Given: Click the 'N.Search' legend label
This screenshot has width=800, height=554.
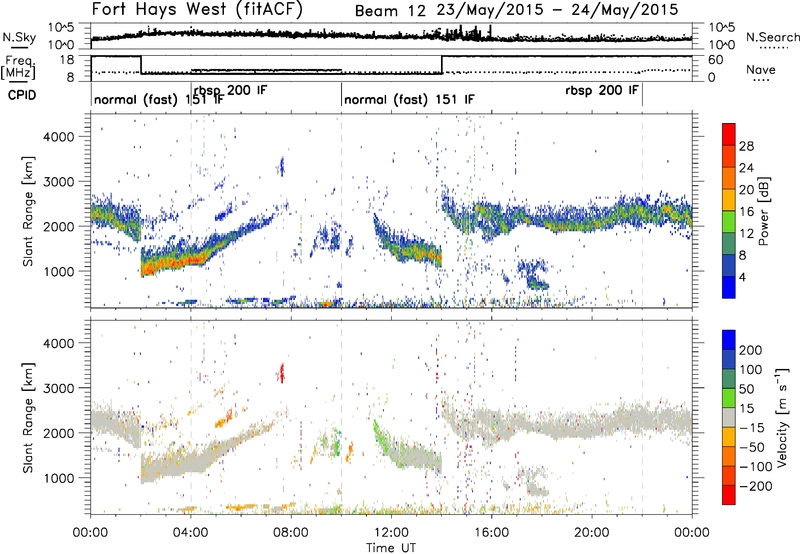Looking at the screenshot, I should pos(773,37).
